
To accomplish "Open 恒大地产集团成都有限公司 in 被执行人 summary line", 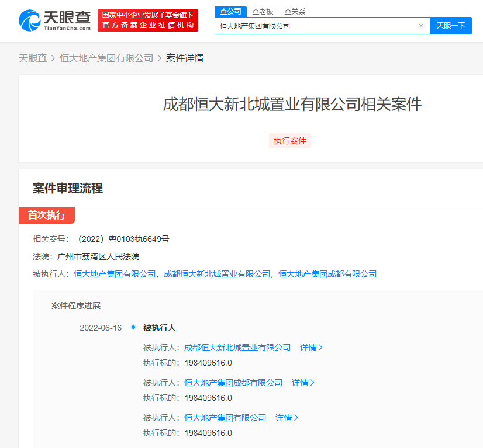I will (x=327, y=274).
